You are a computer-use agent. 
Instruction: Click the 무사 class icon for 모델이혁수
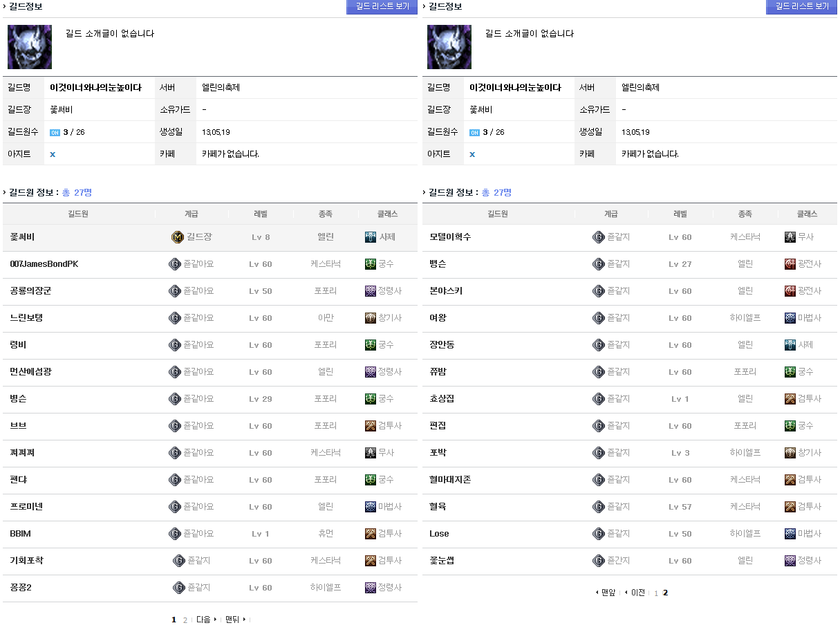click(x=790, y=237)
